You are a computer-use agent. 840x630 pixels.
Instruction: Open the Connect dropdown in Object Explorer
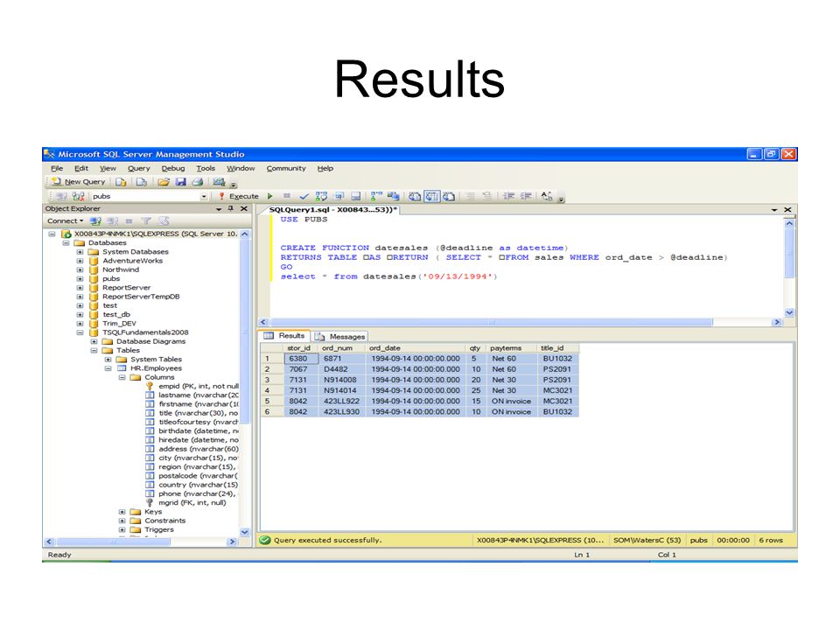[x=65, y=220]
